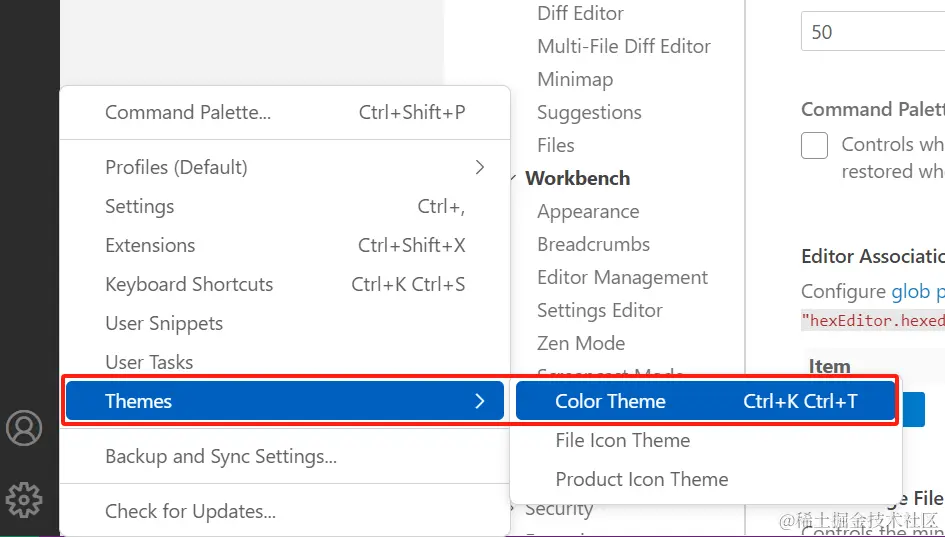Expand the Profiles (Default) submenu arrow
This screenshot has width=945, height=537.
(x=480, y=167)
